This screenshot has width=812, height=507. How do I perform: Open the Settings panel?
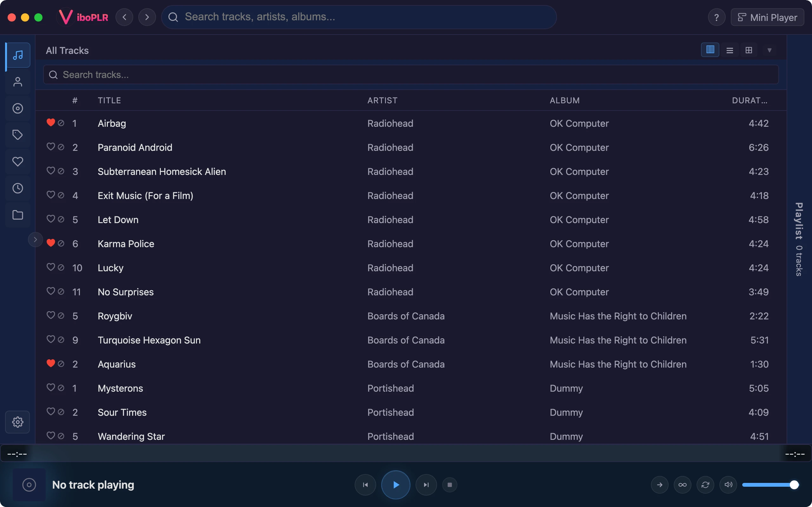click(x=17, y=421)
